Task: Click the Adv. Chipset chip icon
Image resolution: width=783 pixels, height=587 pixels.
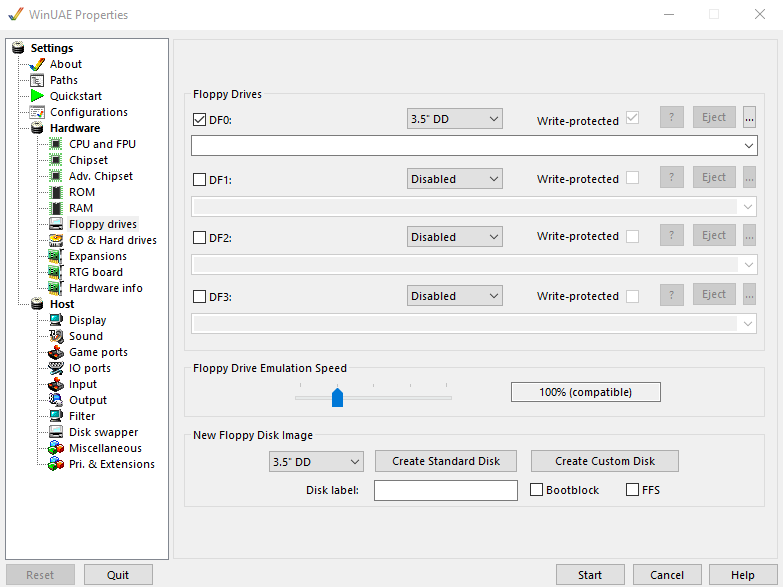Action: pyautogui.click(x=56, y=176)
